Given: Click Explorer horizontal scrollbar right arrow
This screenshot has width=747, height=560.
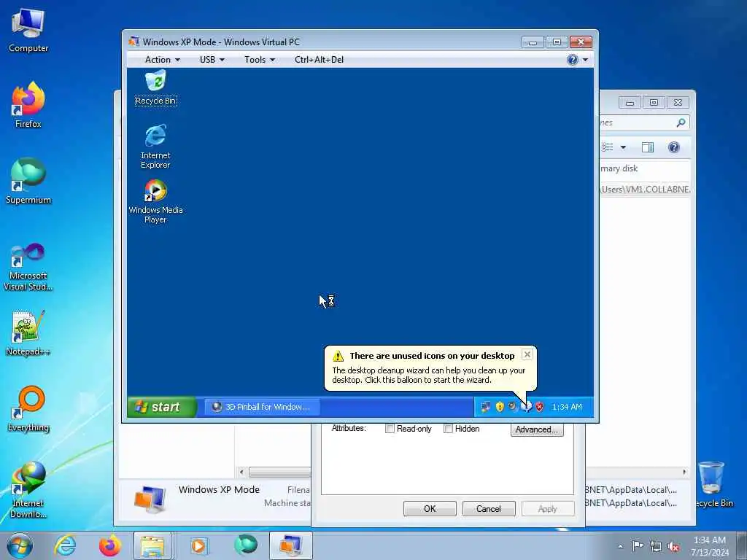Looking at the screenshot, I should pos(684,472).
